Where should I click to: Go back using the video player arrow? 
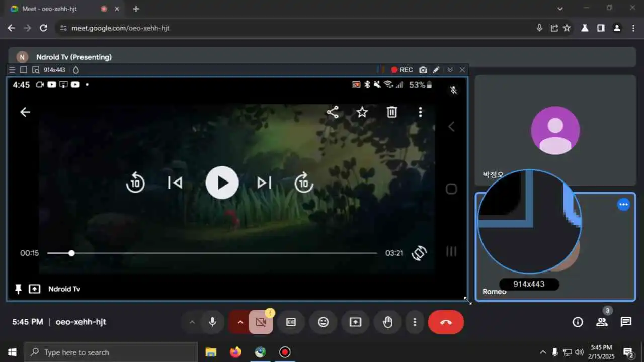click(x=25, y=112)
